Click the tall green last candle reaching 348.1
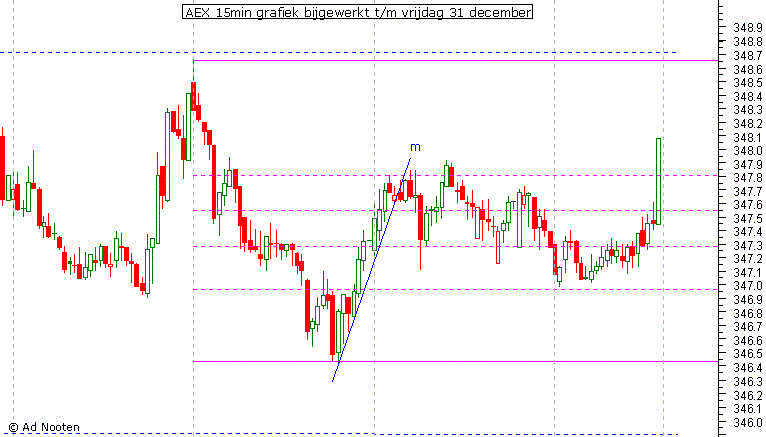 click(x=659, y=181)
